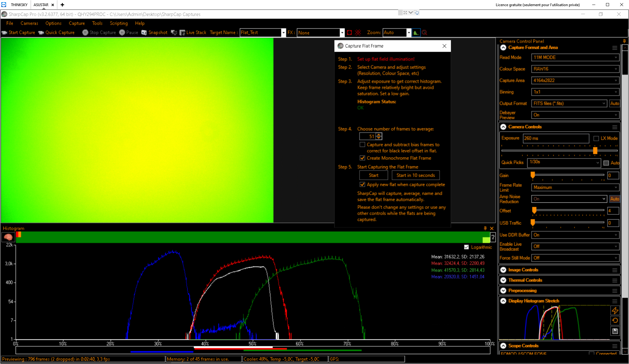Image resolution: width=629 pixels, height=364 pixels.
Task: Adjust the Exposure slider handle
Action: (x=595, y=151)
